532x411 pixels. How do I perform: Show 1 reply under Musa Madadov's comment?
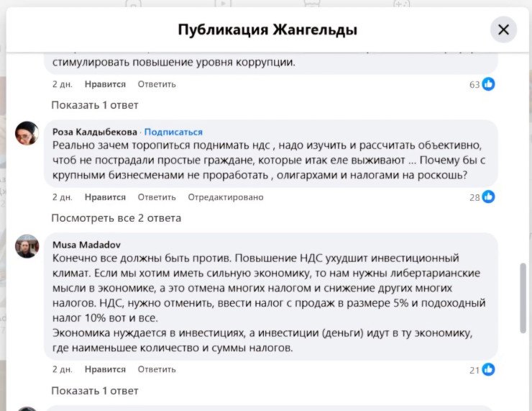[x=94, y=391]
